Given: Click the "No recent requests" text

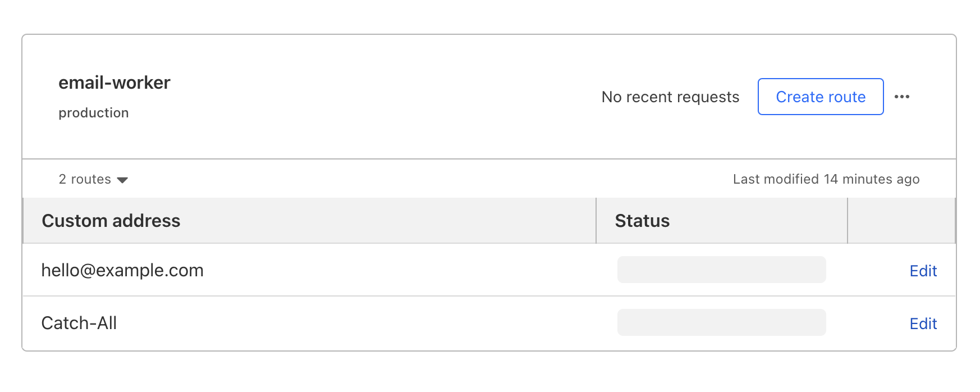Looking at the screenshot, I should [x=670, y=97].
